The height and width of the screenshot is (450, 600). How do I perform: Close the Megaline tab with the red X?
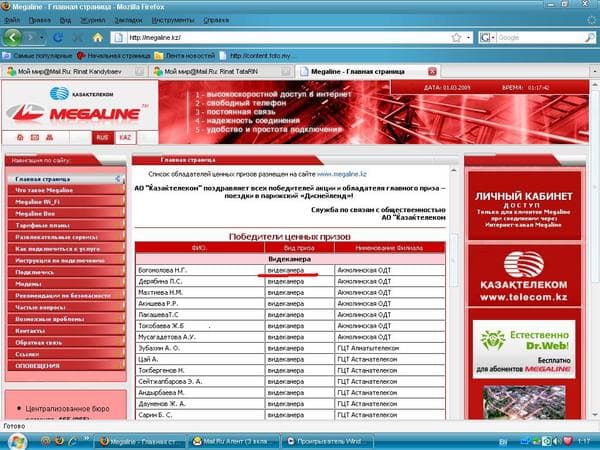coord(432,72)
